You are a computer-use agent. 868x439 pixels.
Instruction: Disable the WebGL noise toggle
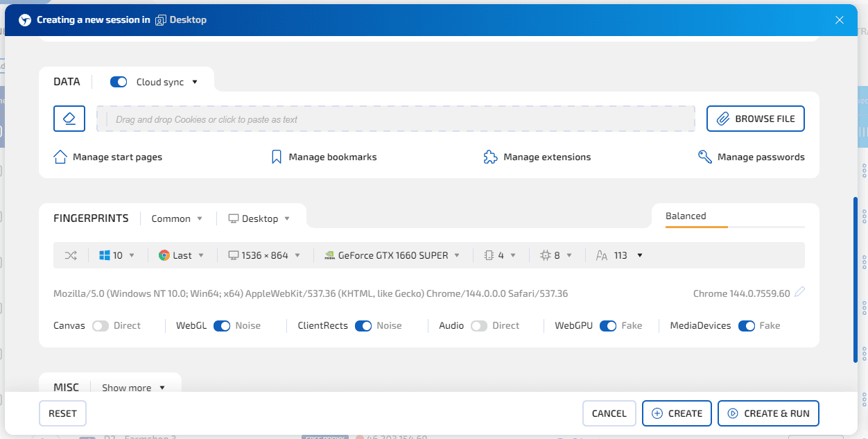[222, 326]
